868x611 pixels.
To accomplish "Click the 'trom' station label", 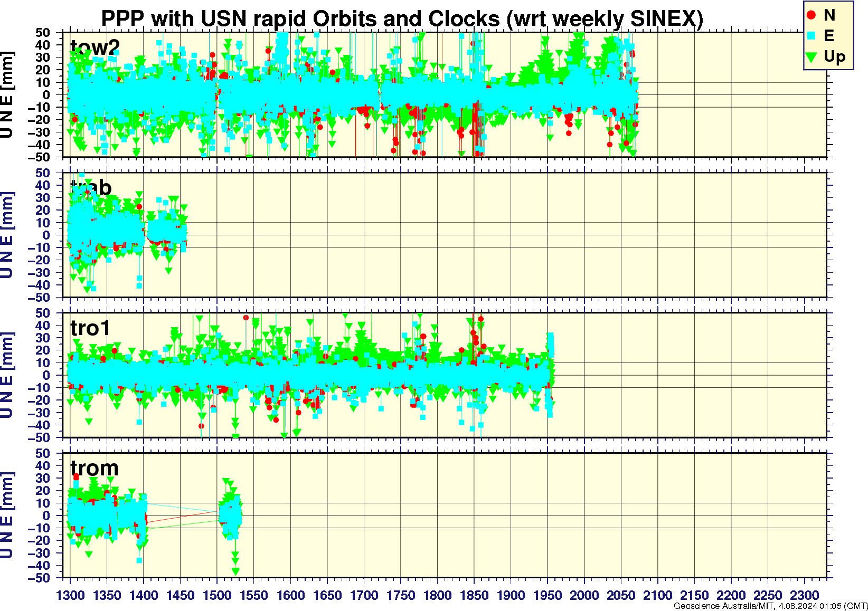I will [94, 469].
